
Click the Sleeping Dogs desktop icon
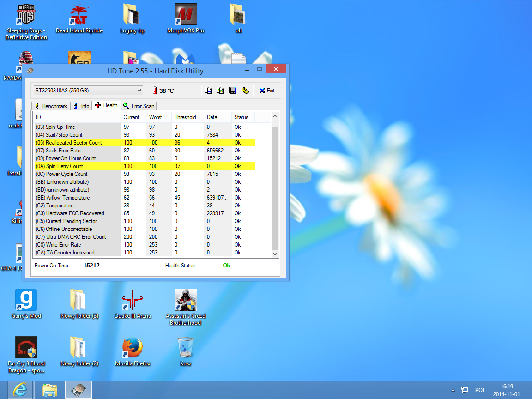pyautogui.click(x=26, y=22)
